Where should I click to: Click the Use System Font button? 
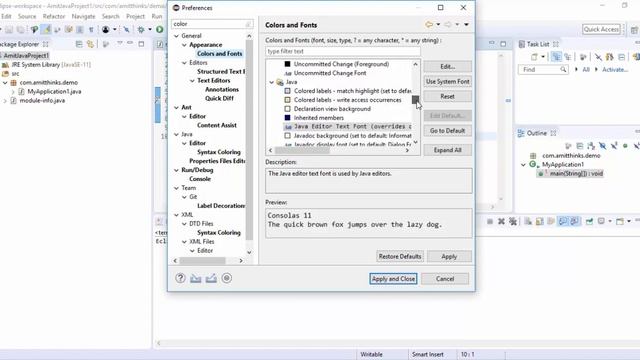click(447, 82)
